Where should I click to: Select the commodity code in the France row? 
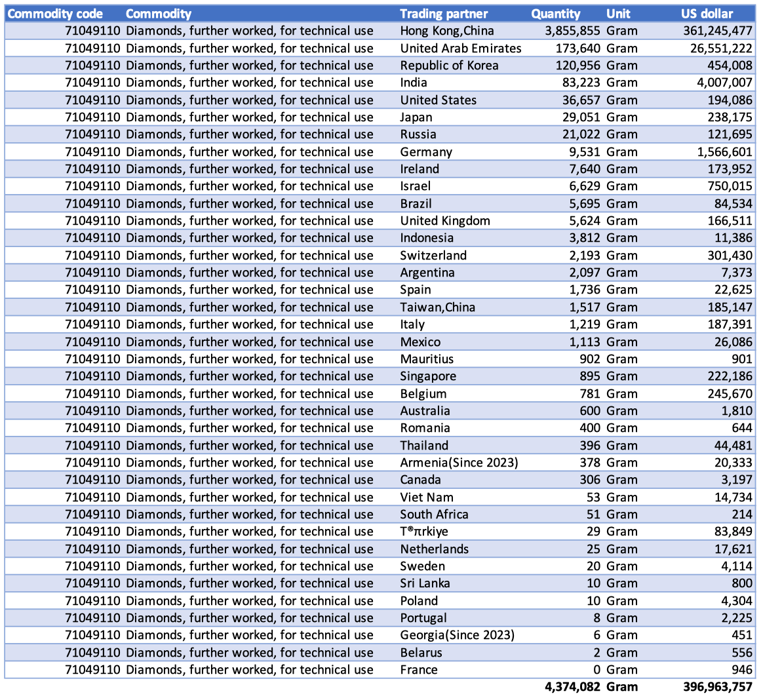tap(92, 670)
